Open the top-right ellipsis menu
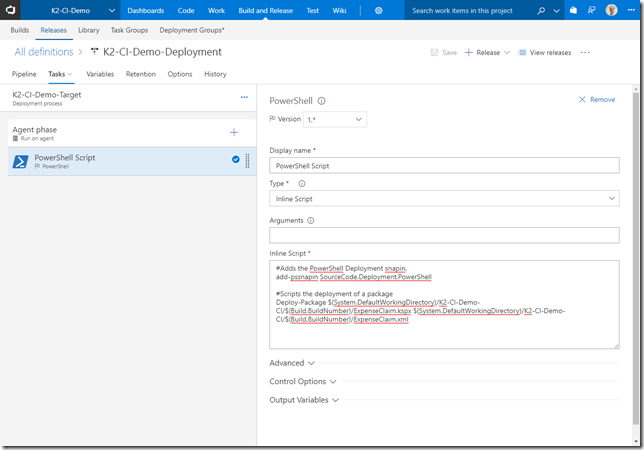The width and height of the screenshot is (644, 450). coord(631,9)
